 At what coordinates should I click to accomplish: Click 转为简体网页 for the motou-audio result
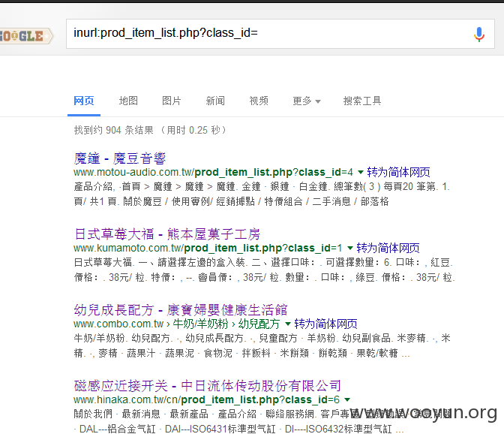pyautogui.click(x=398, y=173)
